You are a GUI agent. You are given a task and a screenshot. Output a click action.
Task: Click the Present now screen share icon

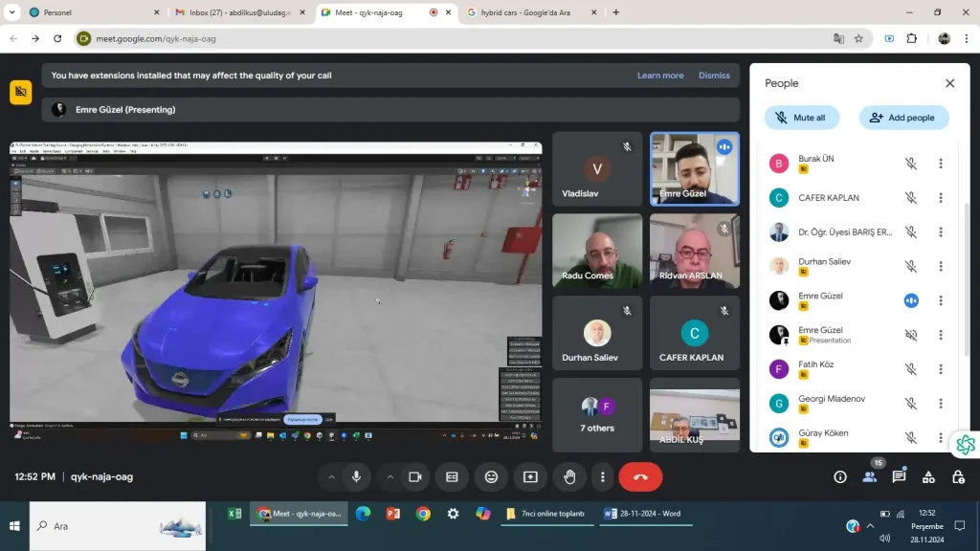tap(530, 476)
